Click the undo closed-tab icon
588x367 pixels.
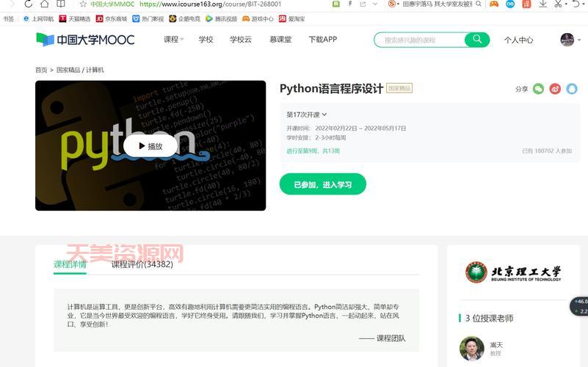576,4
